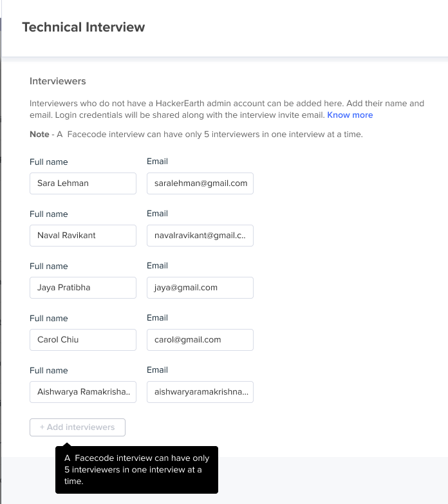448x504 pixels.
Task: Edit the aishwaryaramakrishna email field
Action: click(x=200, y=392)
